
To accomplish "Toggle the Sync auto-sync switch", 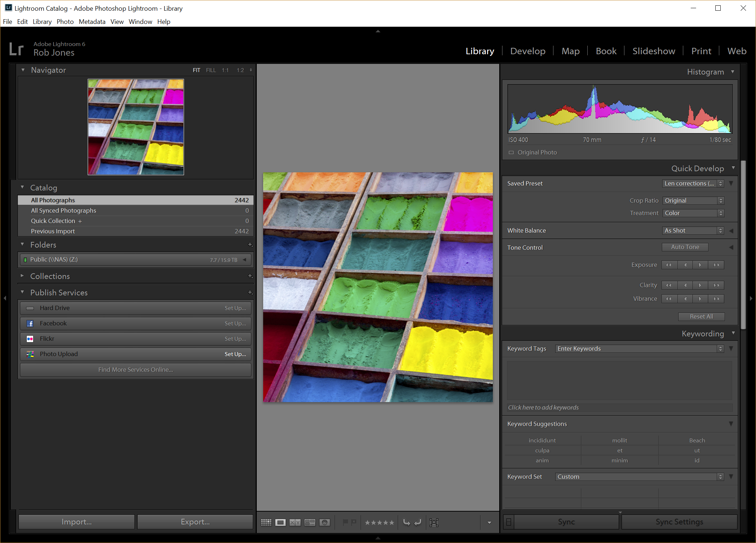I will 509,522.
